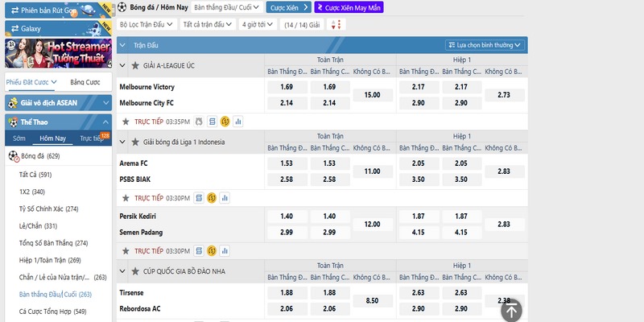
Task: Click the gold coin icon for Arema FC match
Action: point(211,198)
